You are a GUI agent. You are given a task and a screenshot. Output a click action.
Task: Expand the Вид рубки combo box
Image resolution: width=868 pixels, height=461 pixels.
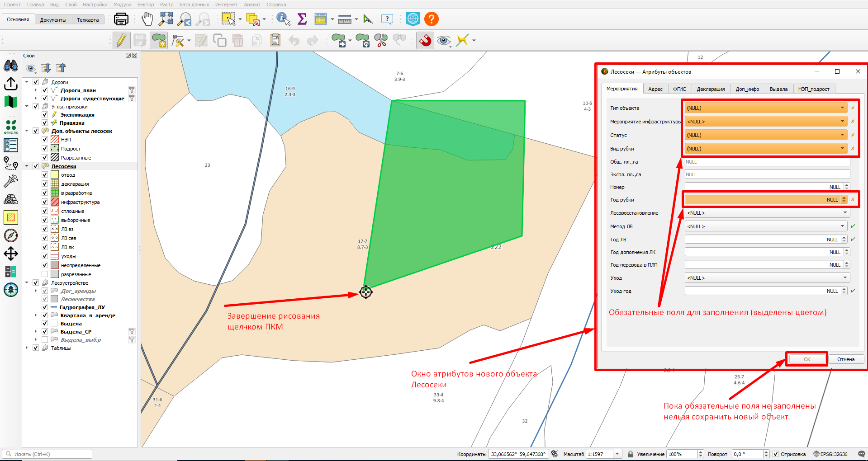765,149
